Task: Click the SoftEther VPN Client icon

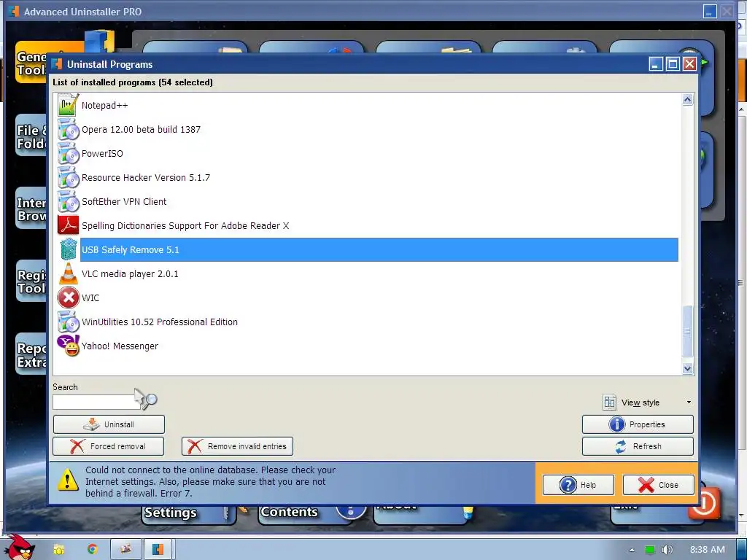Action: (x=68, y=201)
